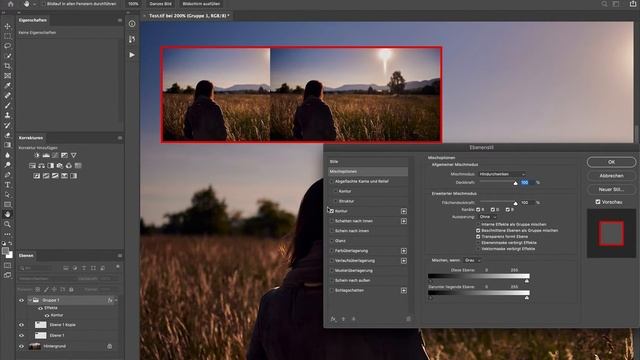Open the info panel icon in the dock
Image resolution: width=640 pixels, height=360 pixels.
[132, 24]
